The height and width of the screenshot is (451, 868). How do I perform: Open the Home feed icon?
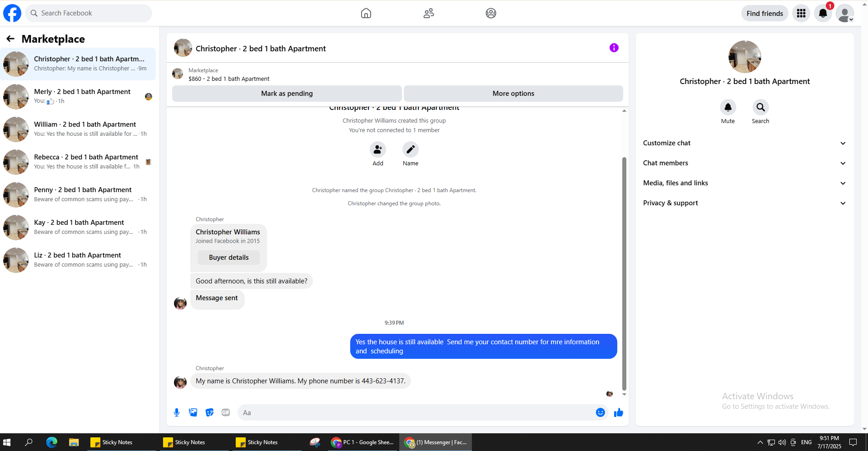[x=366, y=13]
